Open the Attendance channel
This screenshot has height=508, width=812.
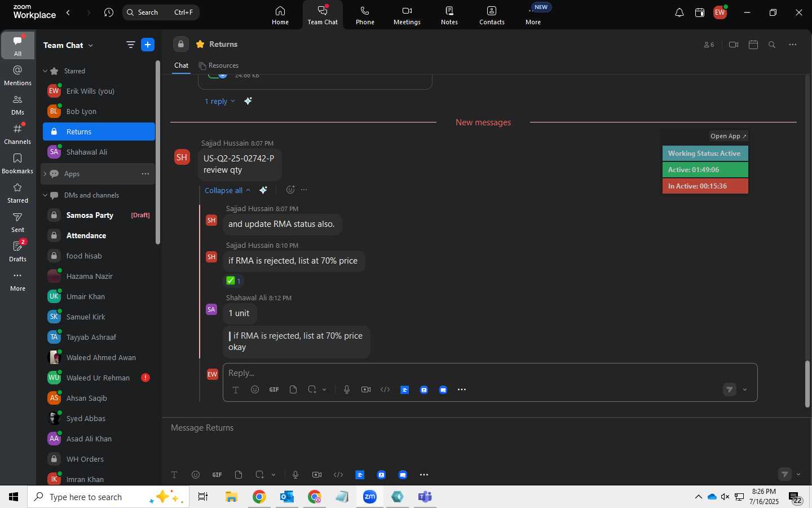(x=99, y=235)
